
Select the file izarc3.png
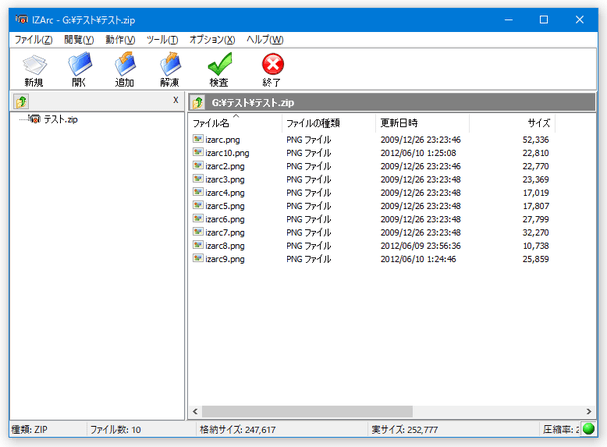click(225, 180)
